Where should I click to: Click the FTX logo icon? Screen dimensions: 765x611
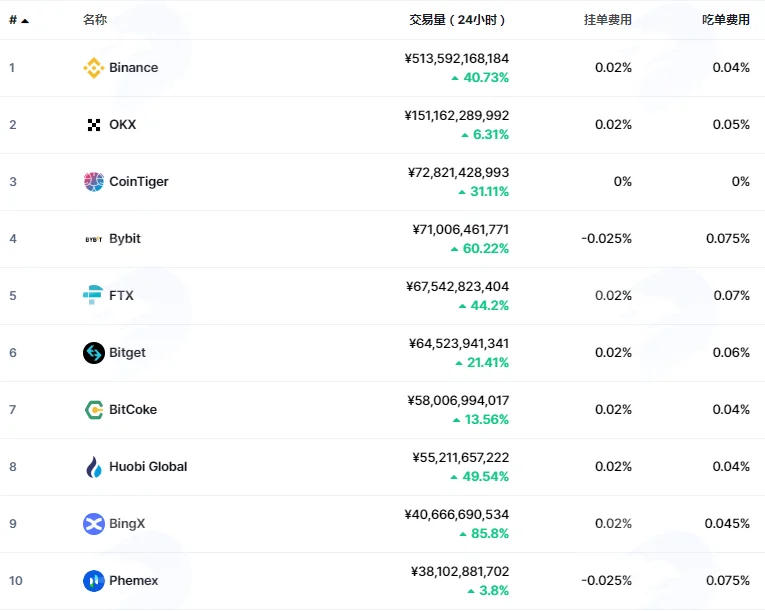(x=93, y=295)
